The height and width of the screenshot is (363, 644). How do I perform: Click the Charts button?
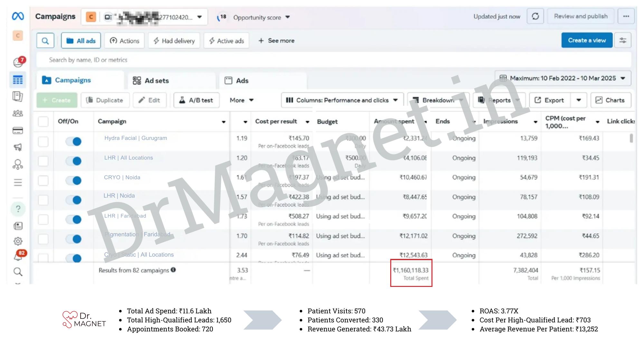coord(611,100)
